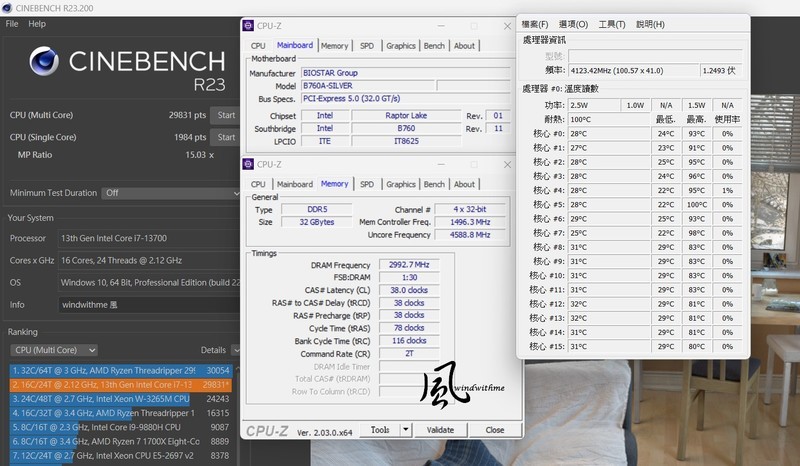Open the Minimum Test Duration dropdown
The image size is (800, 466).
click(x=170, y=193)
